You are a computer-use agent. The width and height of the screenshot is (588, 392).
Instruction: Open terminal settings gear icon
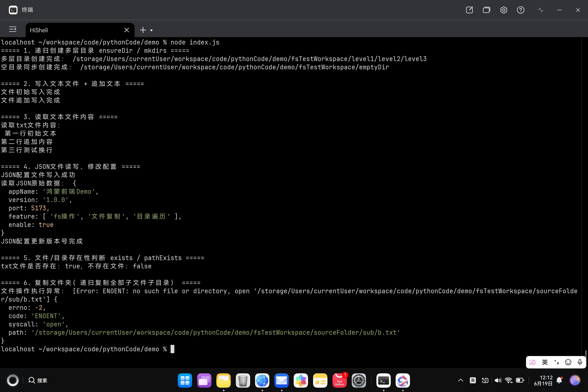point(504,10)
